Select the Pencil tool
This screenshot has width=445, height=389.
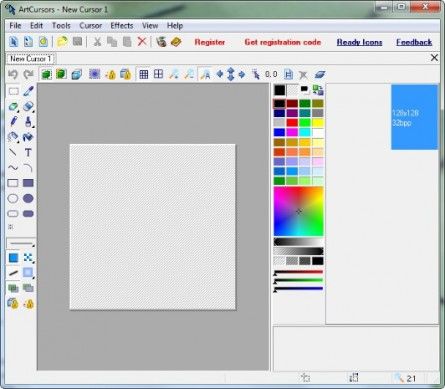tap(13, 122)
